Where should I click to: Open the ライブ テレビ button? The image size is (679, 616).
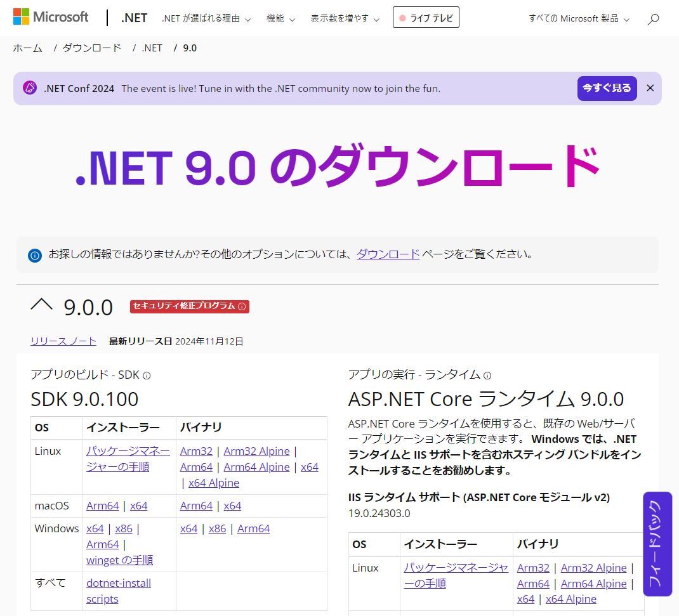pos(426,17)
